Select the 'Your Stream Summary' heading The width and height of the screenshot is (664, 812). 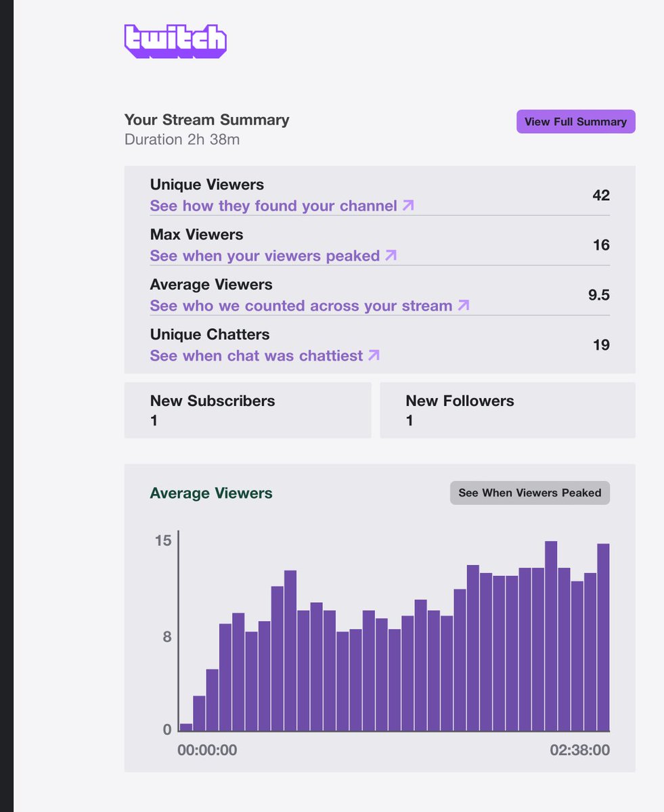tap(206, 120)
